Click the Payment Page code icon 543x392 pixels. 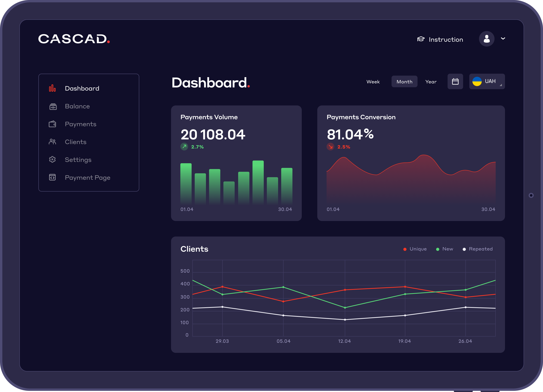pyautogui.click(x=52, y=177)
